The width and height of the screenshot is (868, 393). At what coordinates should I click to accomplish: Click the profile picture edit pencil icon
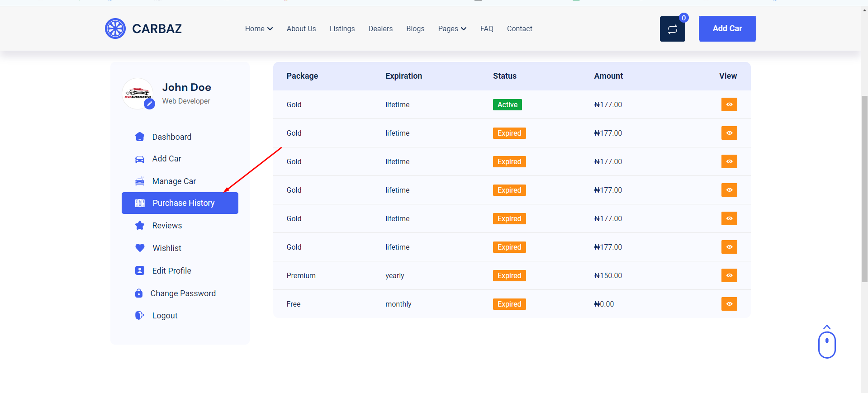[149, 104]
